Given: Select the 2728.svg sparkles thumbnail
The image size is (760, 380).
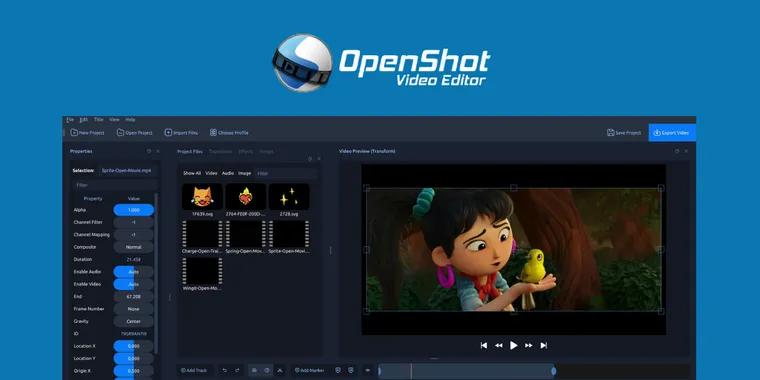Looking at the screenshot, I should tap(289, 196).
